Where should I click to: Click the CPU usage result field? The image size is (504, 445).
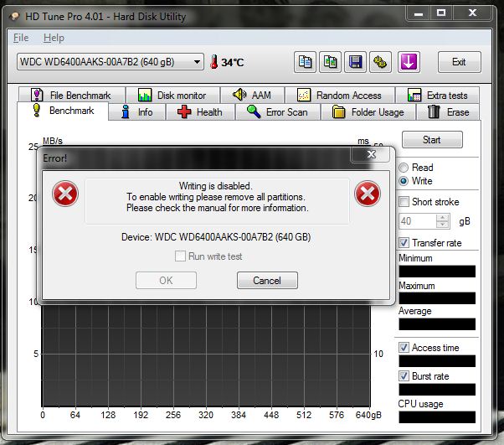coord(437,417)
